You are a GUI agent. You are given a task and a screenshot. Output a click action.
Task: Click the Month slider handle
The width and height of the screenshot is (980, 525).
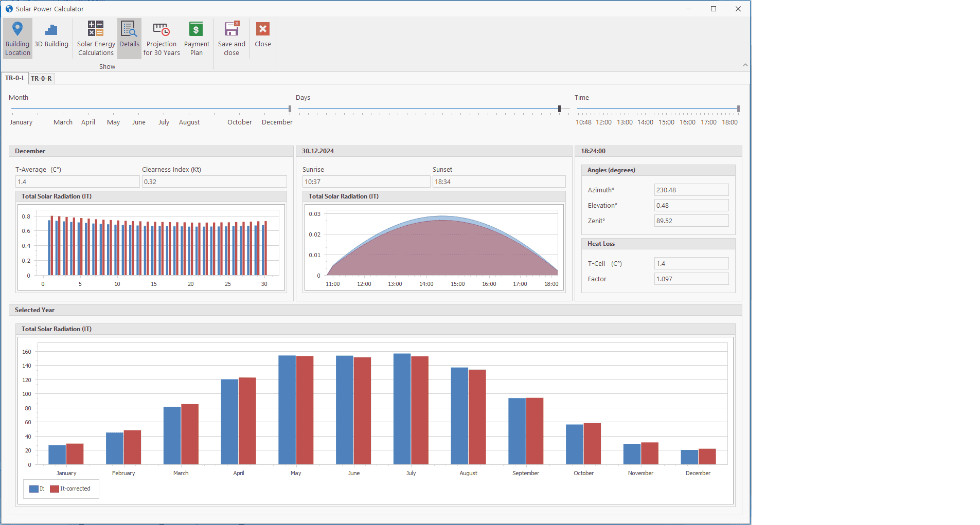[x=290, y=109]
